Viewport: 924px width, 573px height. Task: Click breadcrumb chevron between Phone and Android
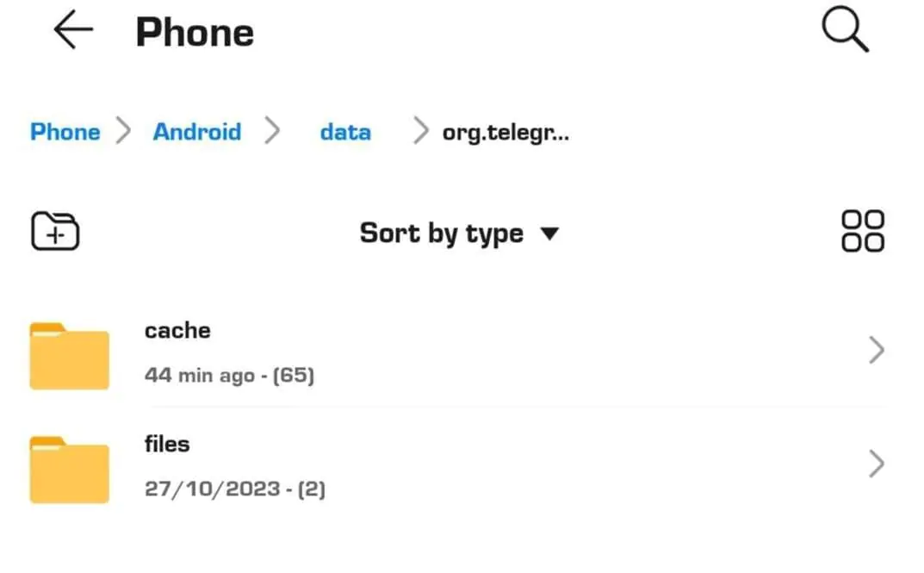pyautogui.click(x=123, y=130)
